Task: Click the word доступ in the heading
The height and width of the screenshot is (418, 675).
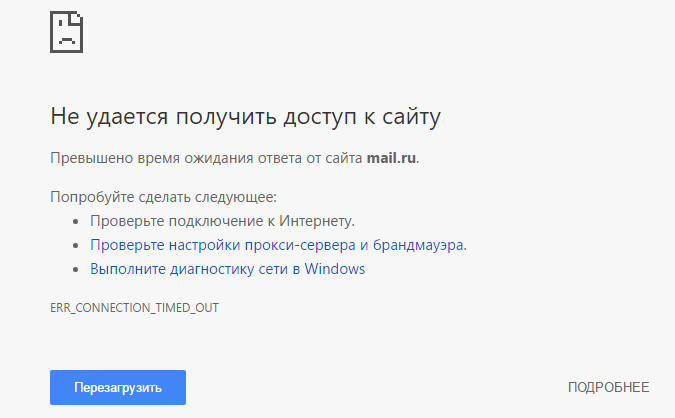Action: 320,117
